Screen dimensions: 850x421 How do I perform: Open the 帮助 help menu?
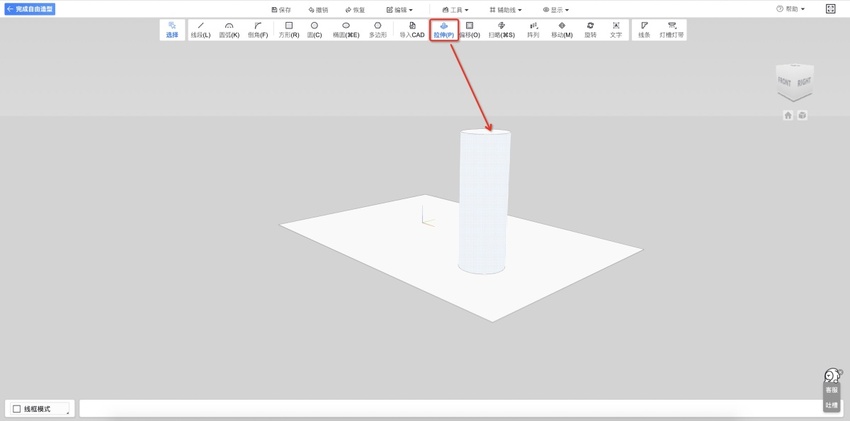pyautogui.click(x=790, y=9)
